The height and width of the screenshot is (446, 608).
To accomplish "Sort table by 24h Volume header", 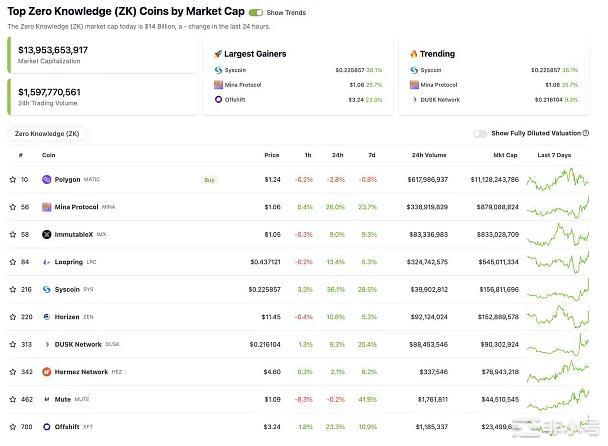I will [x=429, y=156].
